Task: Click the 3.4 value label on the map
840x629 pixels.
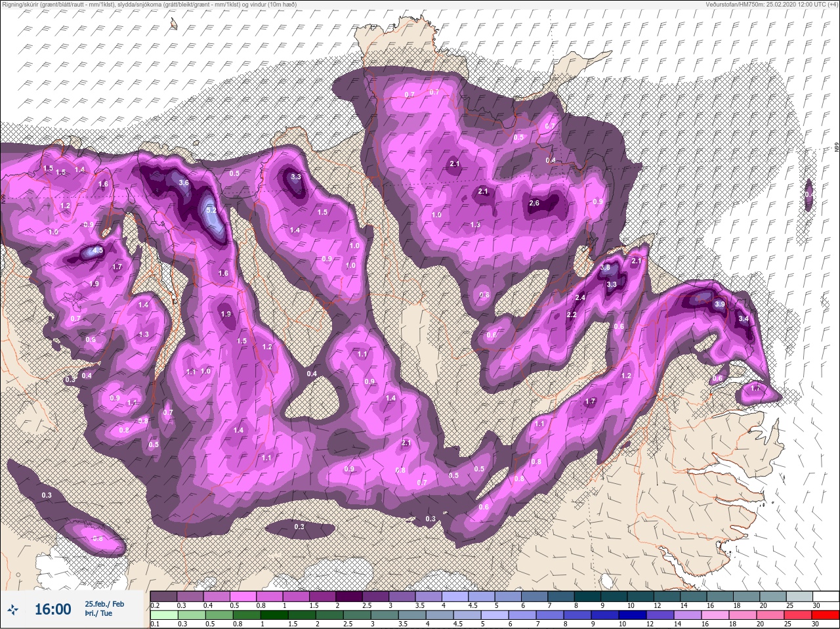Action: pos(744,318)
